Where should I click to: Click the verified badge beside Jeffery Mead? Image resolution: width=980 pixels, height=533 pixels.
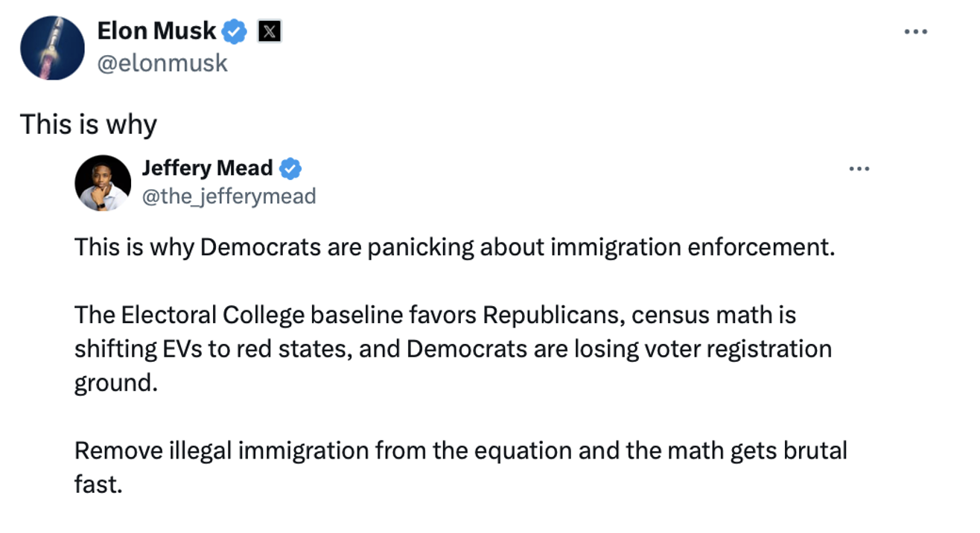(x=290, y=169)
